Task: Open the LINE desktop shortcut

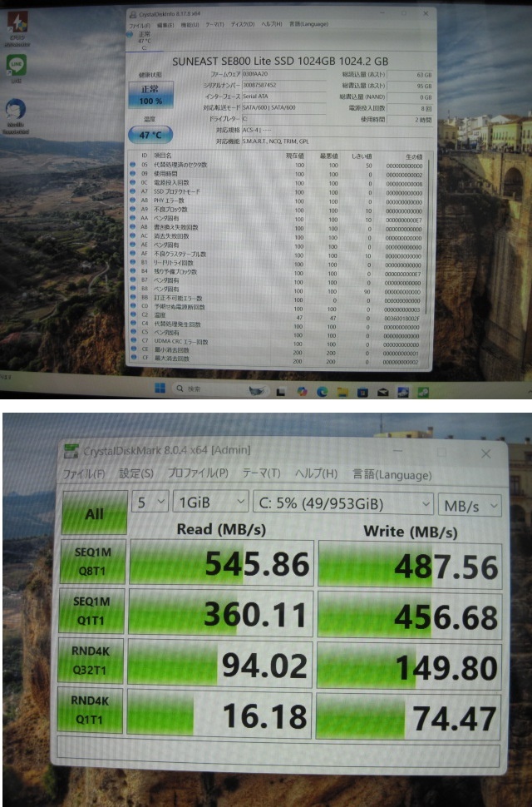Action: pos(17,66)
